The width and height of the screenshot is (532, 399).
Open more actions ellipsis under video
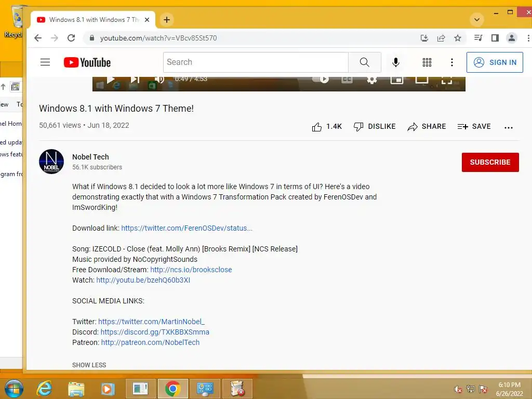508,128
